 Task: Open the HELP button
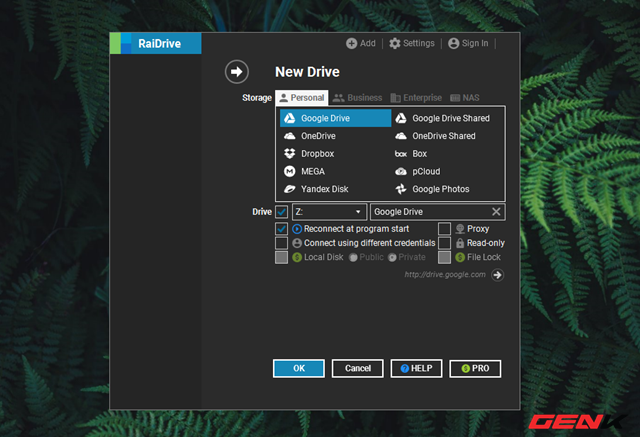(416, 368)
